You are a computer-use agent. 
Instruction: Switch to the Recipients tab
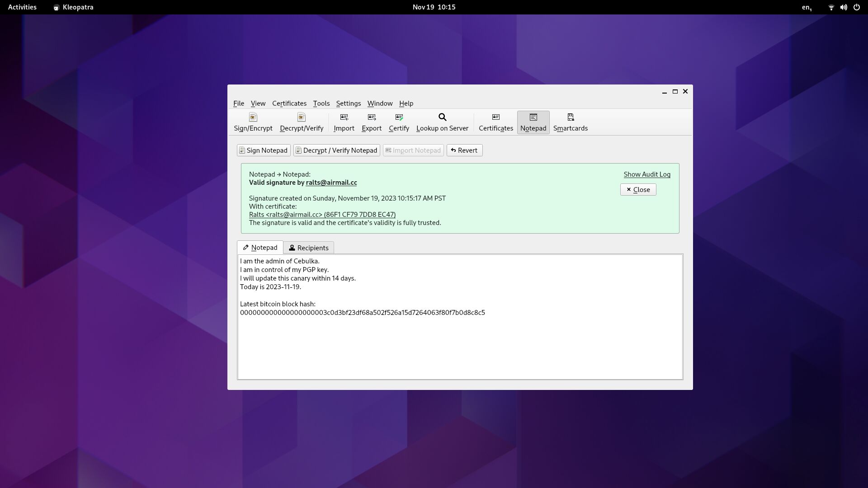(308, 247)
